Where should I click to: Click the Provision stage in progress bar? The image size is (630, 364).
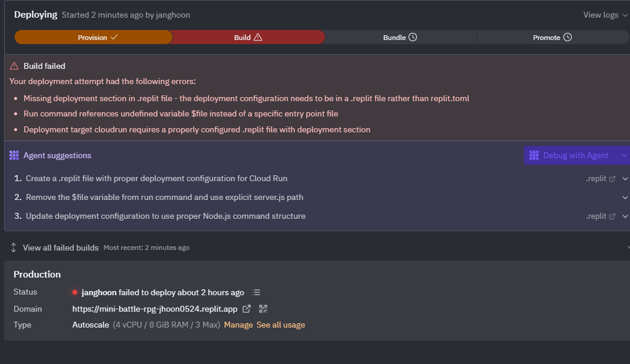94,38
